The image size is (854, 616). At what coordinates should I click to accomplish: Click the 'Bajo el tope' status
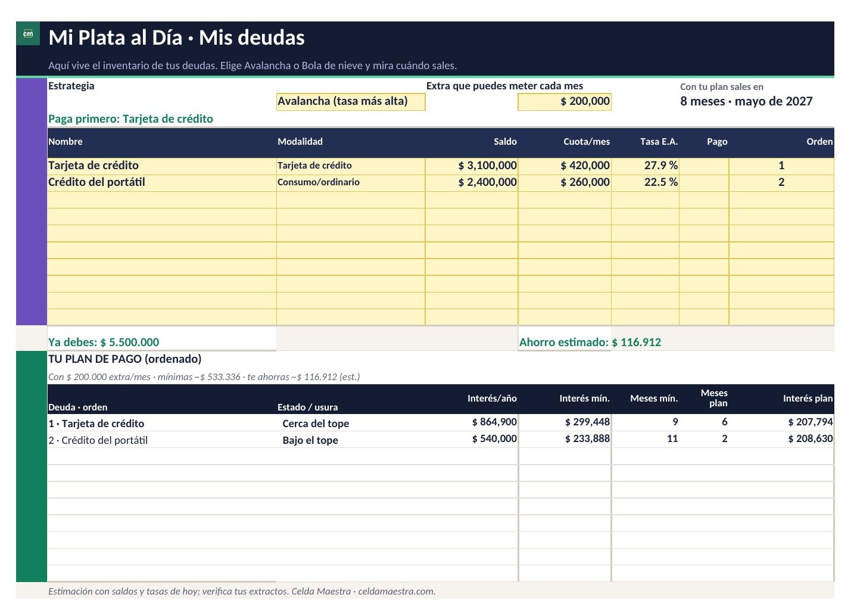[x=310, y=440]
